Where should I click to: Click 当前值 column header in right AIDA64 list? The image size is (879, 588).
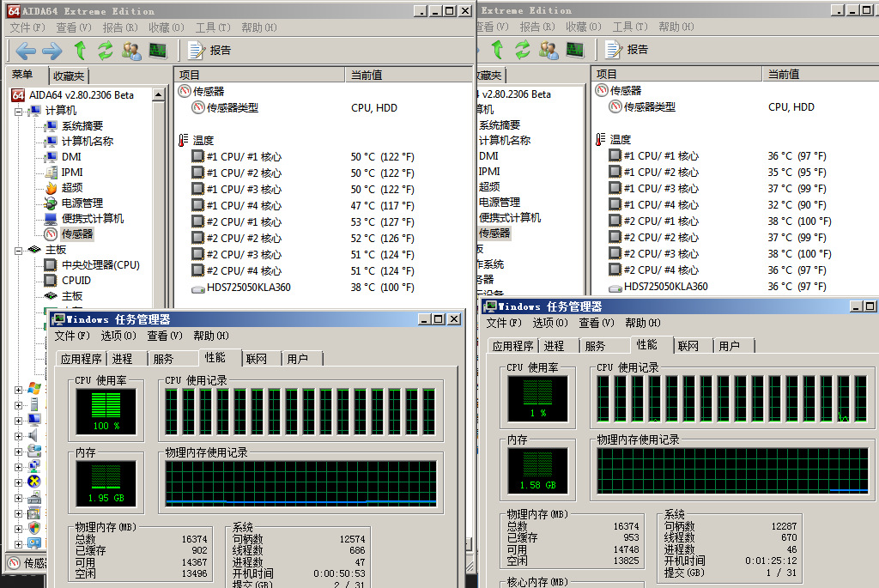(x=820, y=75)
